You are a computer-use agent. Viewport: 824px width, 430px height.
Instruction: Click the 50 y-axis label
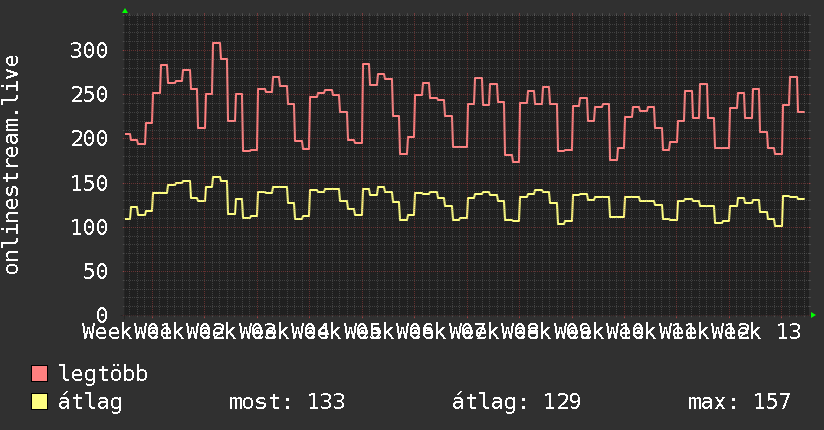[x=95, y=271]
